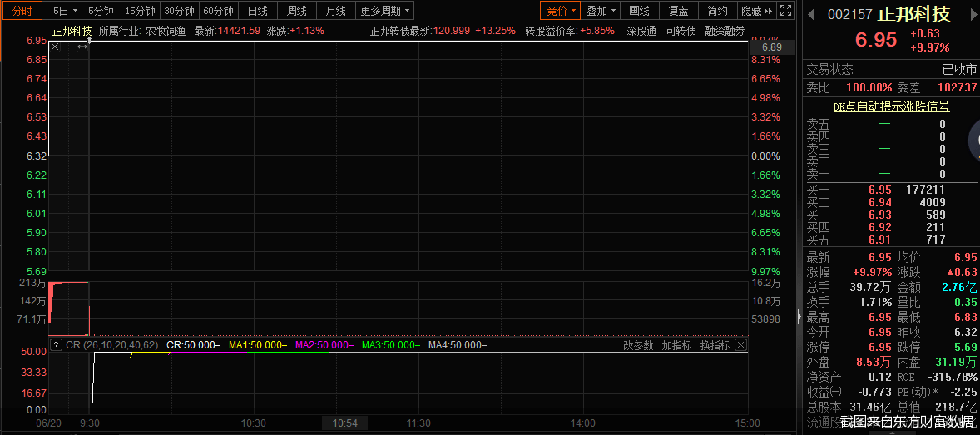980x435 pixels.
Task: Switch to the 日线 daily chart tab
Action: (x=258, y=11)
